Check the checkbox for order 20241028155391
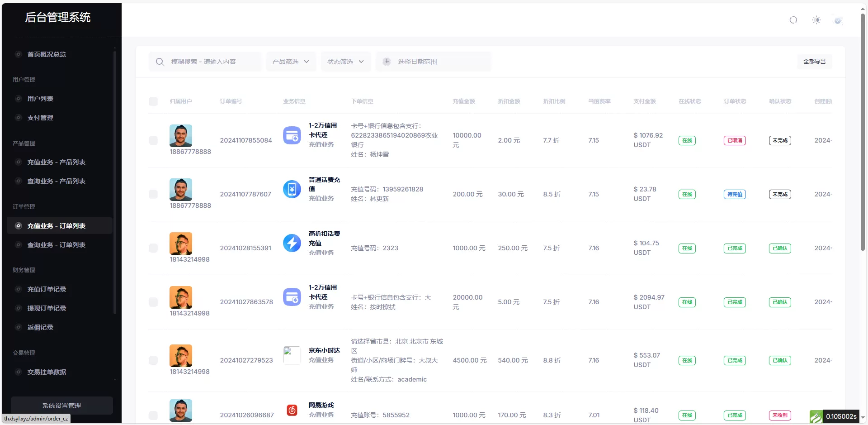The height and width of the screenshot is (425, 868). [153, 248]
